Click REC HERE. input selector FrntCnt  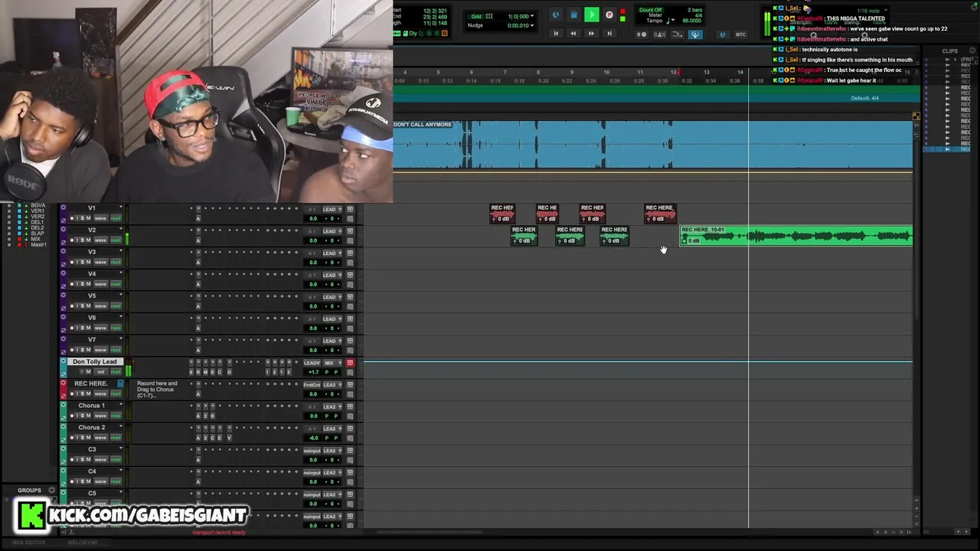pyautogui.click(x=312, y=384)
